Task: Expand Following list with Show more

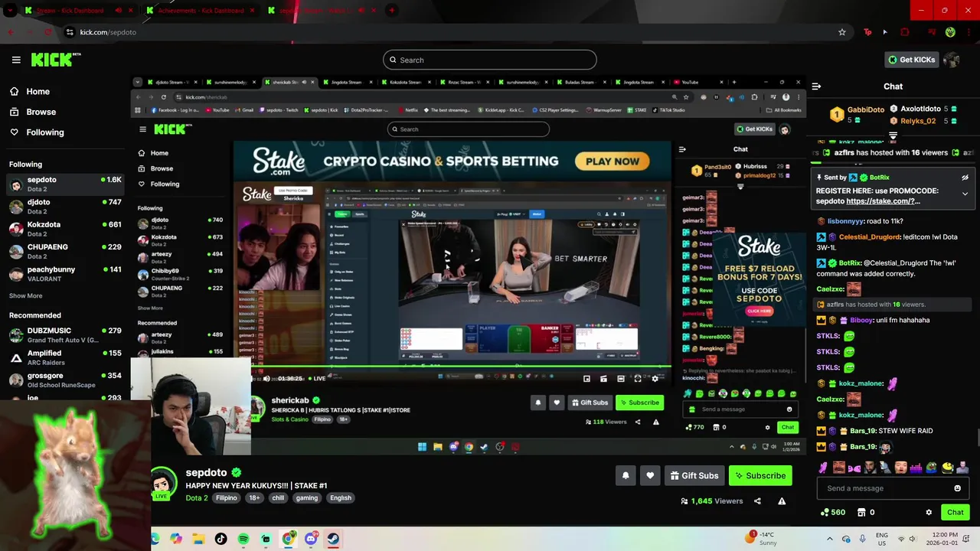Action: (x=25, y=295)
